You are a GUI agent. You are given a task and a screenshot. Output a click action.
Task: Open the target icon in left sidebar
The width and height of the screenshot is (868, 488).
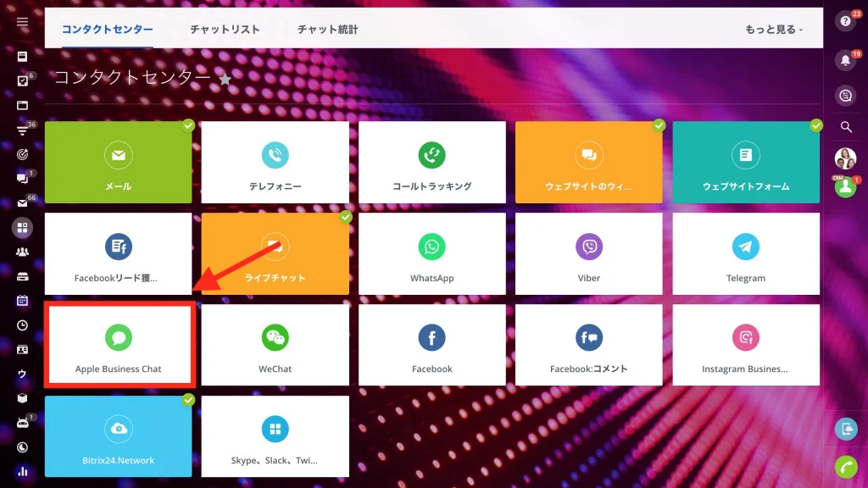tap(22, 154)
